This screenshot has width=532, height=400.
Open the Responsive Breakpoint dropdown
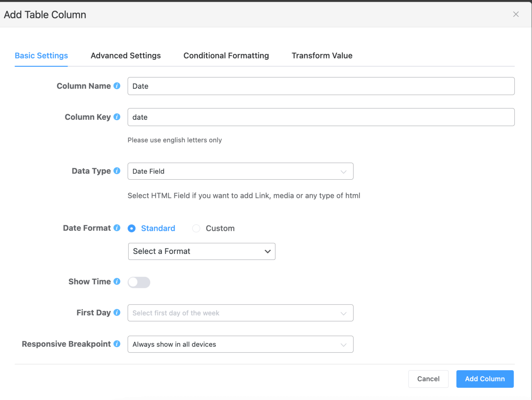pos(240,344)
